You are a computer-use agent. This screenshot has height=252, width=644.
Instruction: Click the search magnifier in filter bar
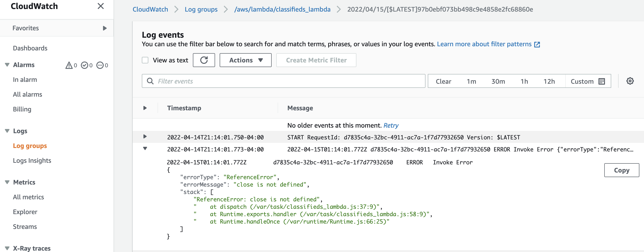[x=150, y=81]
